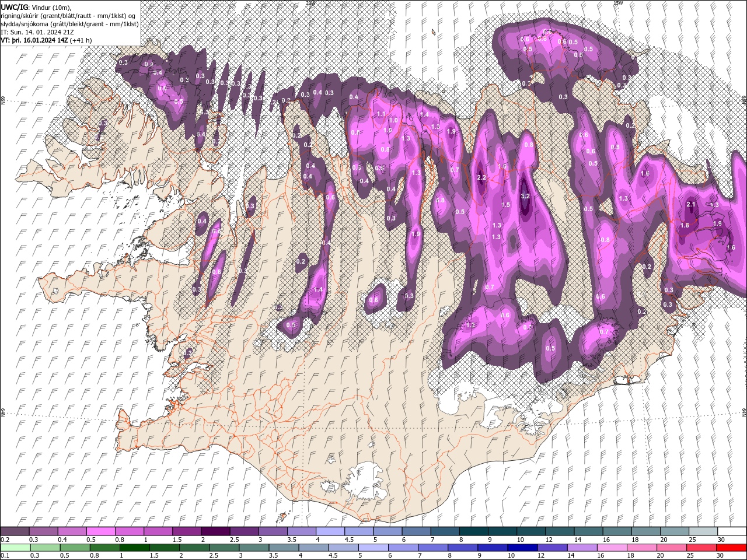Click the 2.2 precipitation value on the map
This screenshot has height=560, width=747.
tap(481, 177)
